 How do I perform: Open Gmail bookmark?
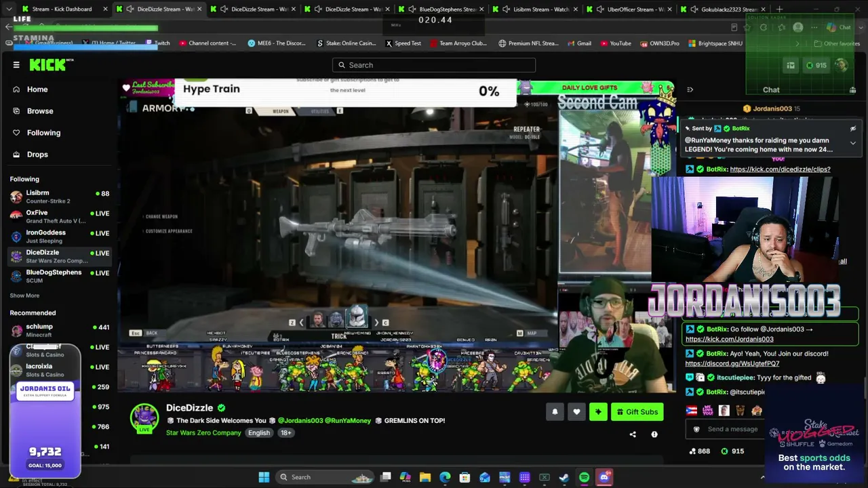point(579,43)
